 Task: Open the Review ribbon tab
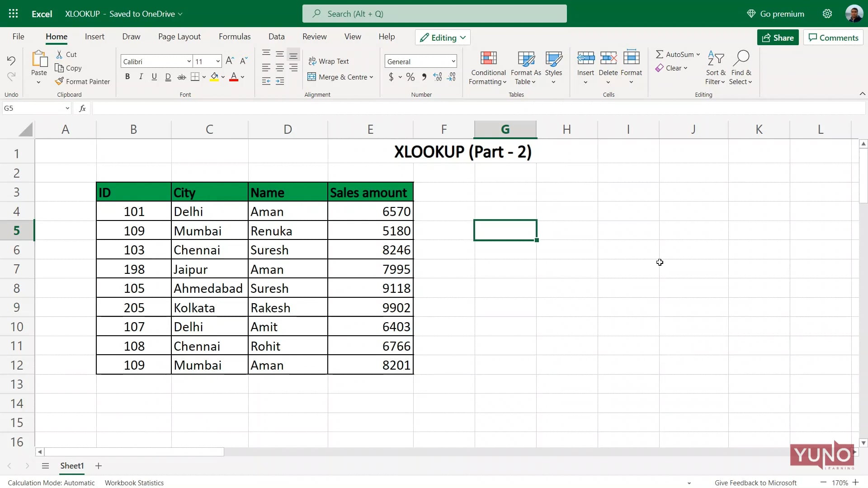point(314,36)
